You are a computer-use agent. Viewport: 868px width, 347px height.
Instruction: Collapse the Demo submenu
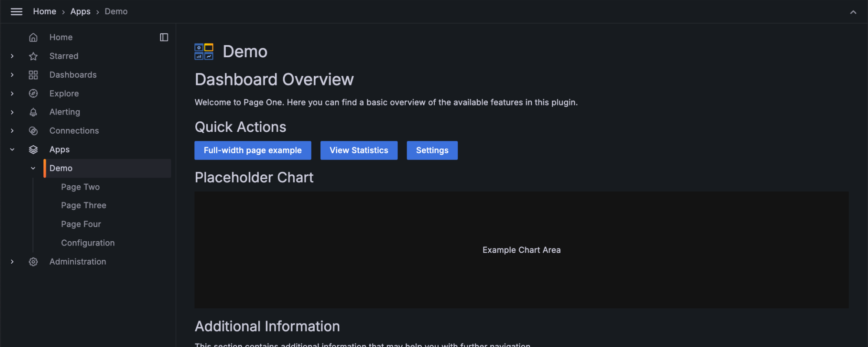pyautogui.click(x=33, y=168)
